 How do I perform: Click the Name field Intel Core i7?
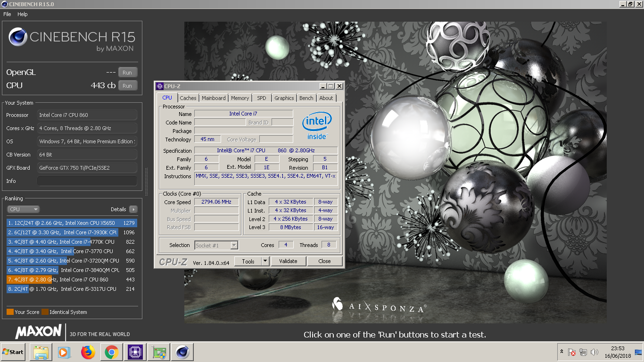pos(243,114)
